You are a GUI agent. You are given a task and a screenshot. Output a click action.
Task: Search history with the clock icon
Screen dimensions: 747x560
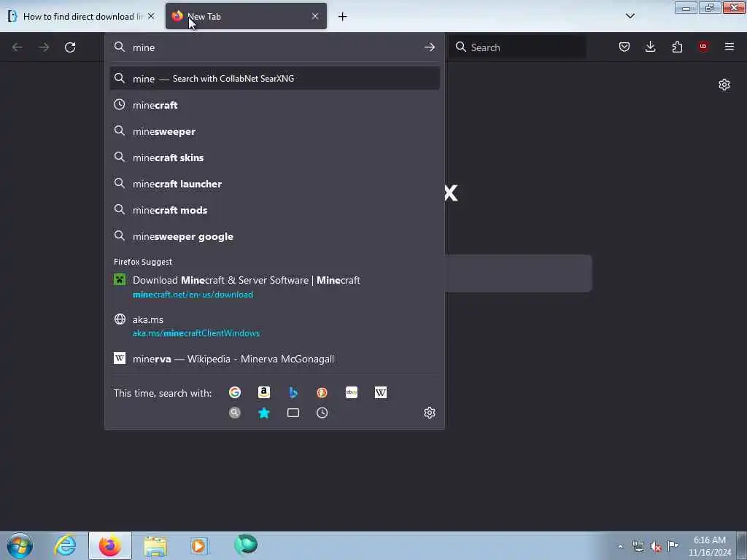(322, 413)
